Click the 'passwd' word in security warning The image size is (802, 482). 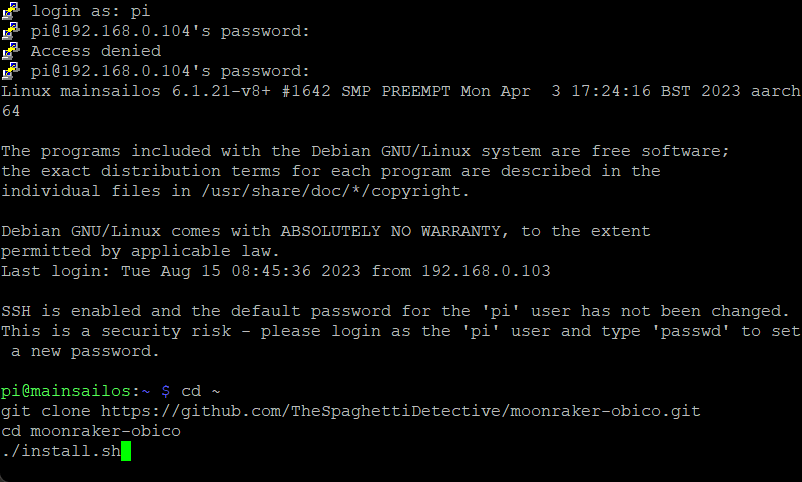[x=690, y=331]
